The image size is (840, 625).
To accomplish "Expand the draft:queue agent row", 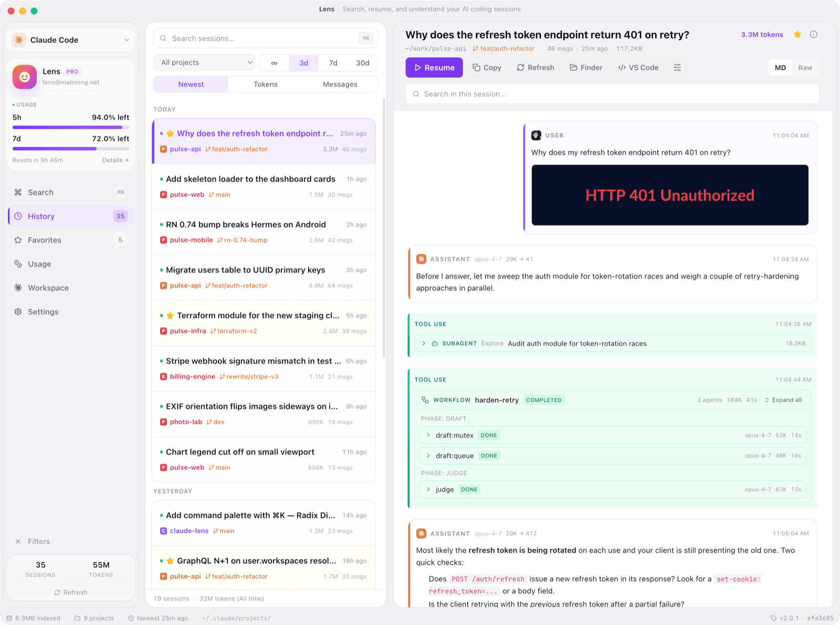I will point(613,456).
